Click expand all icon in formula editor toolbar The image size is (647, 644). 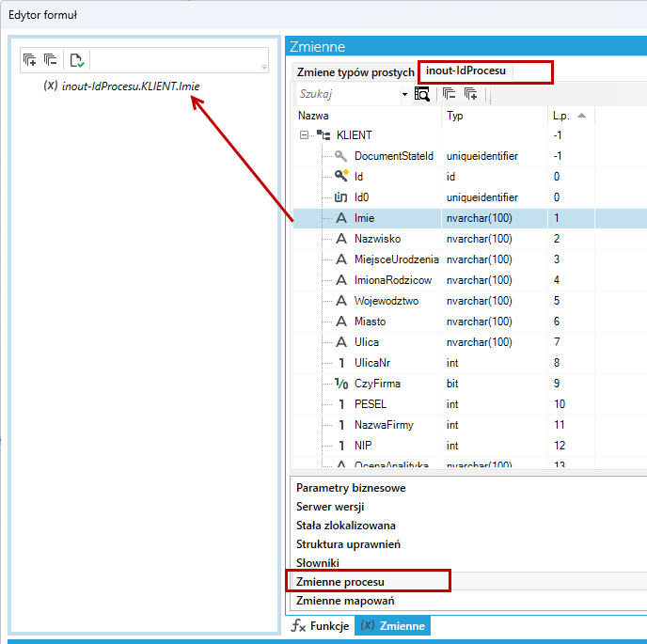click(x=30, y=60)
